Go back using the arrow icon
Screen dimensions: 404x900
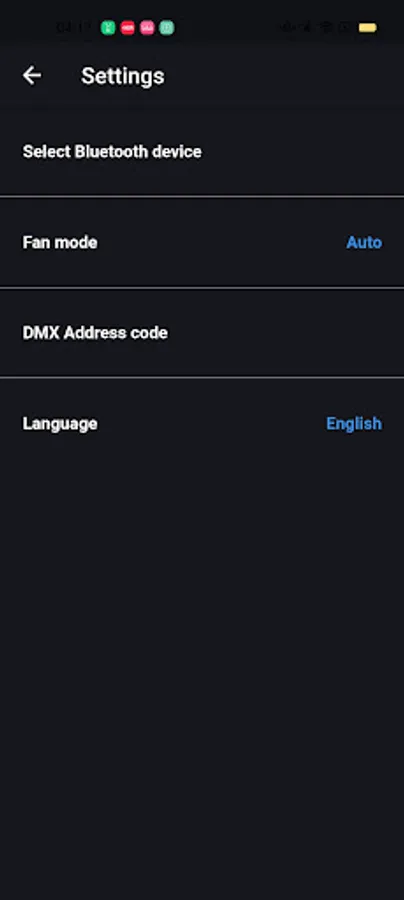click(32, 75)
